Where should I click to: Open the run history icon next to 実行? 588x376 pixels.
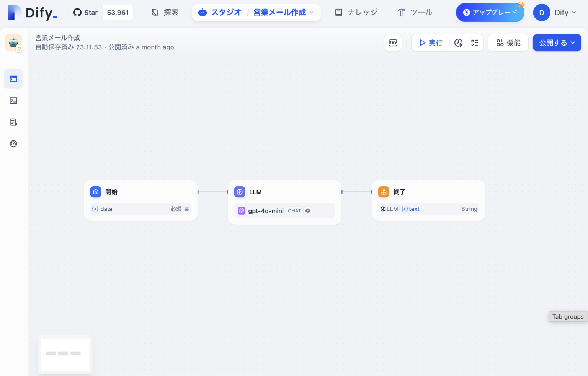458,42
